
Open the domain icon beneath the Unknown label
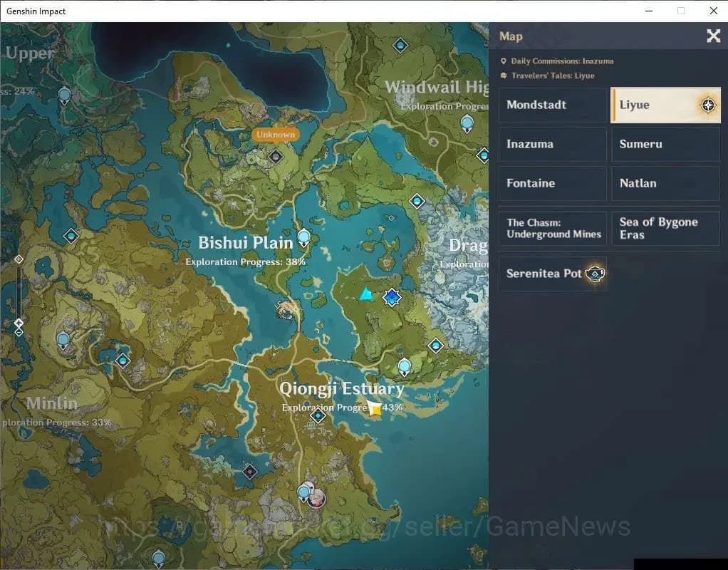click(276, 157)
